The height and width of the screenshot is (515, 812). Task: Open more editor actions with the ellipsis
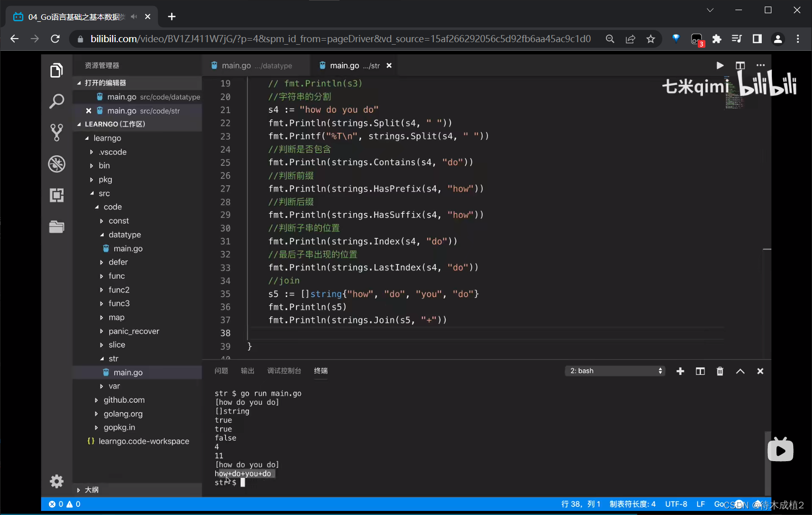coord(760,66)
